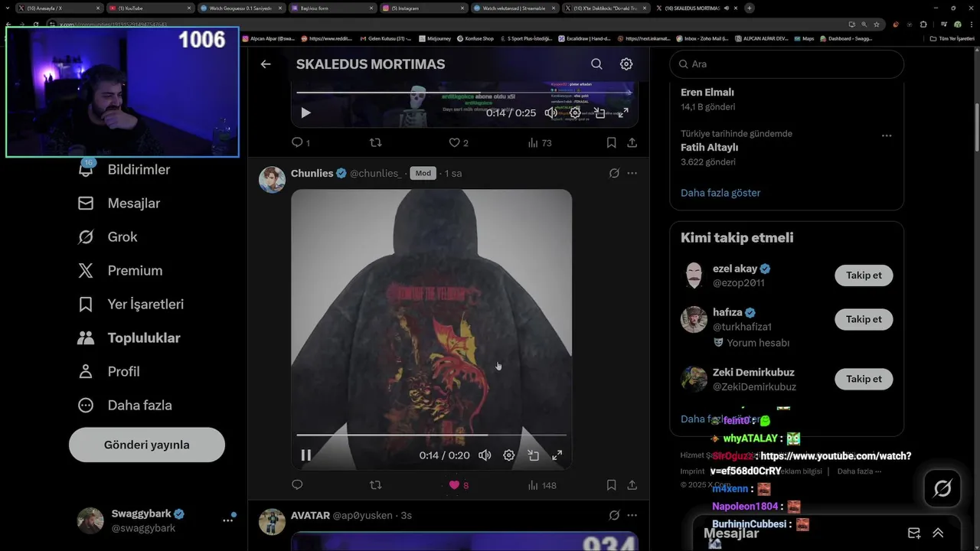Switch to the Watch Geoguessr browser tab

click(x=240, y=8)
